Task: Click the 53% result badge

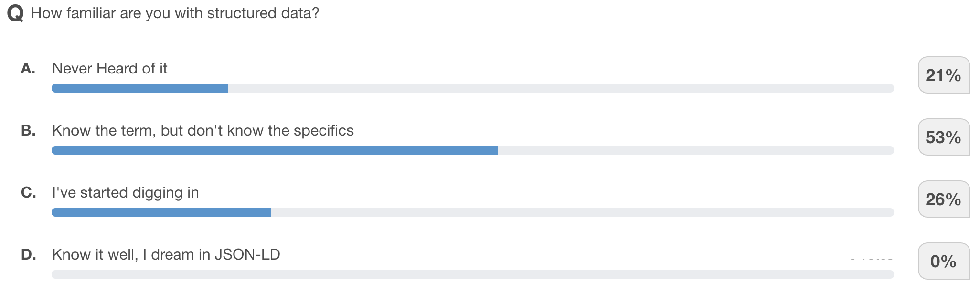Action: (x=943, y=137)
